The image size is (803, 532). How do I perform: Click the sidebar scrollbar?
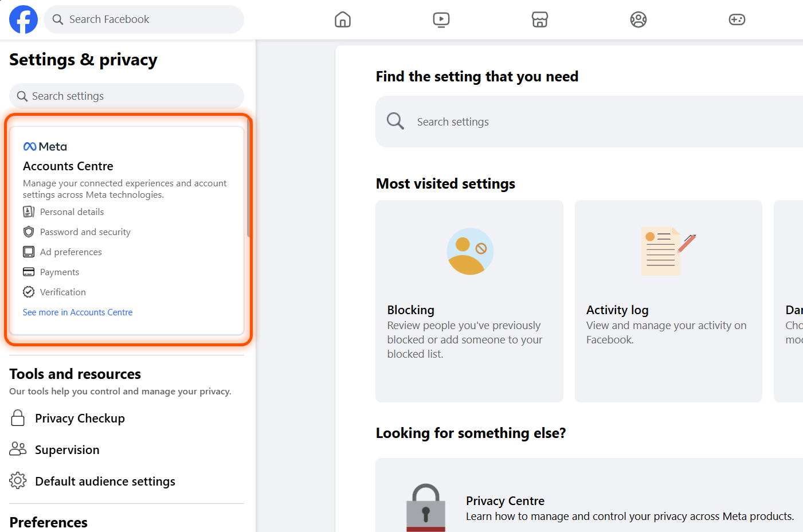click(249, 179)
